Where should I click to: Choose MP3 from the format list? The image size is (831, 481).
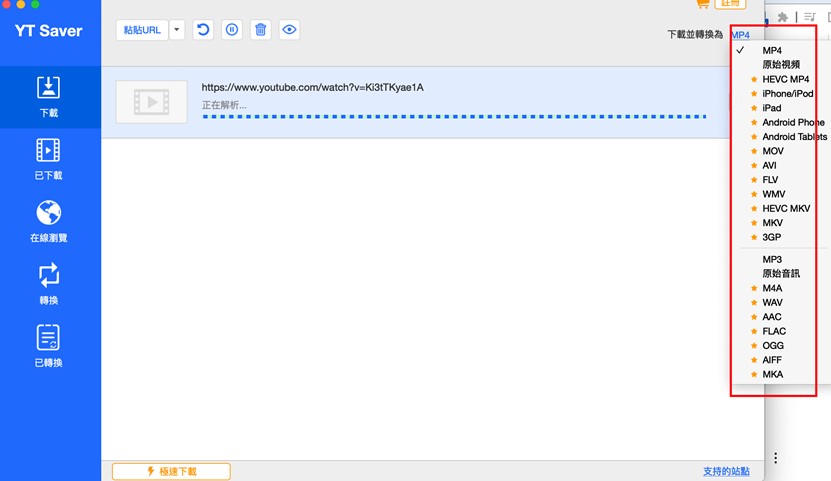tap(772, 259)
